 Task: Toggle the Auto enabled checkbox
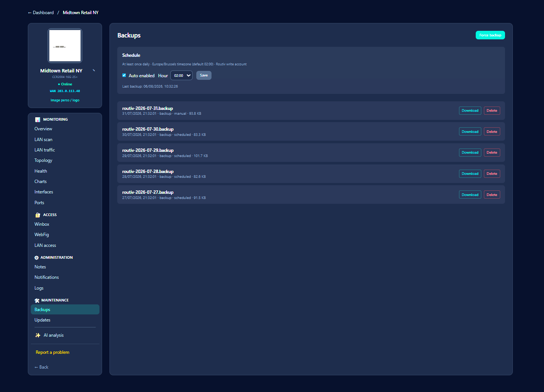pyautogui.click(x=124, y=75)
